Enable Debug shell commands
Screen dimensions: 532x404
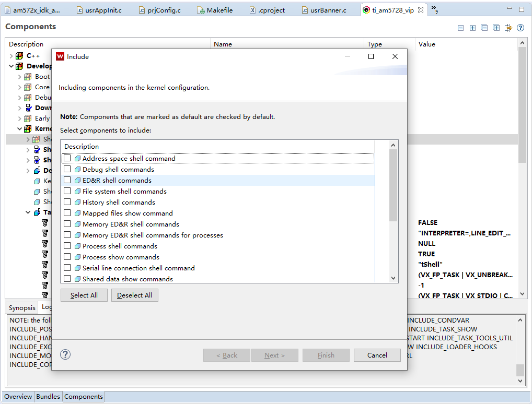click(67, 169)
